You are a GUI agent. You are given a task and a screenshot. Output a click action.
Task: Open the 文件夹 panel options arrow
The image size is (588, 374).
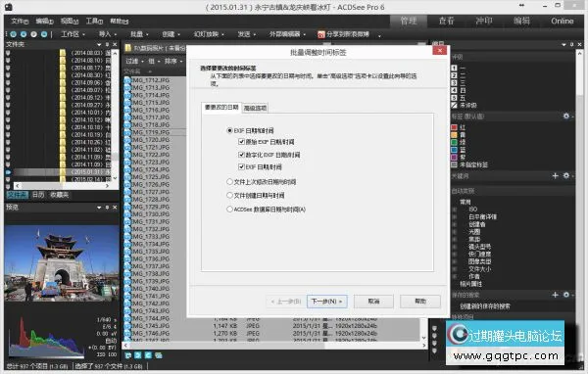click(99, 44)
